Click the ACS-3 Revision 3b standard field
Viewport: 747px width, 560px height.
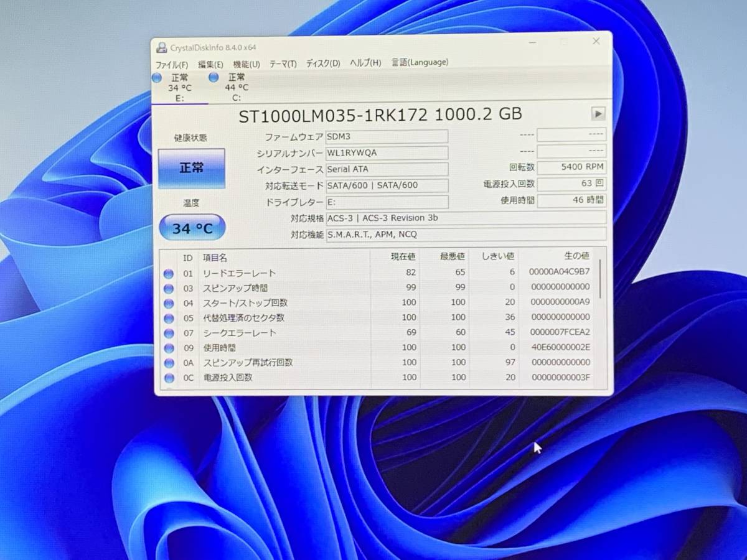(x=466, y=218)
